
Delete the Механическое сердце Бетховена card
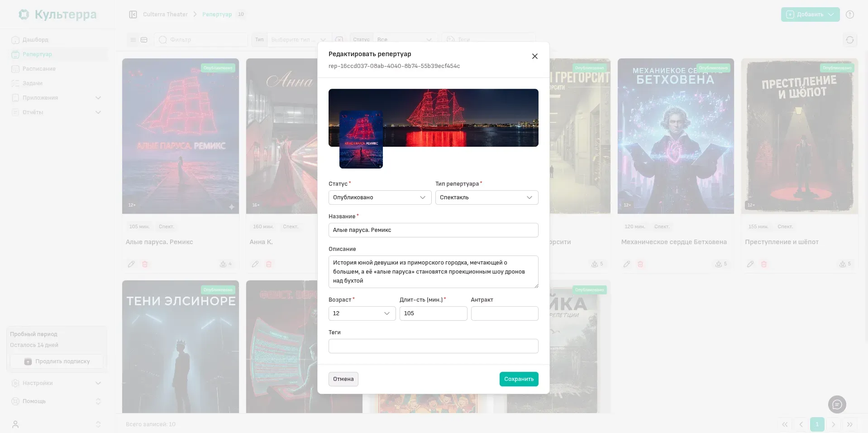tap(640, 264)
